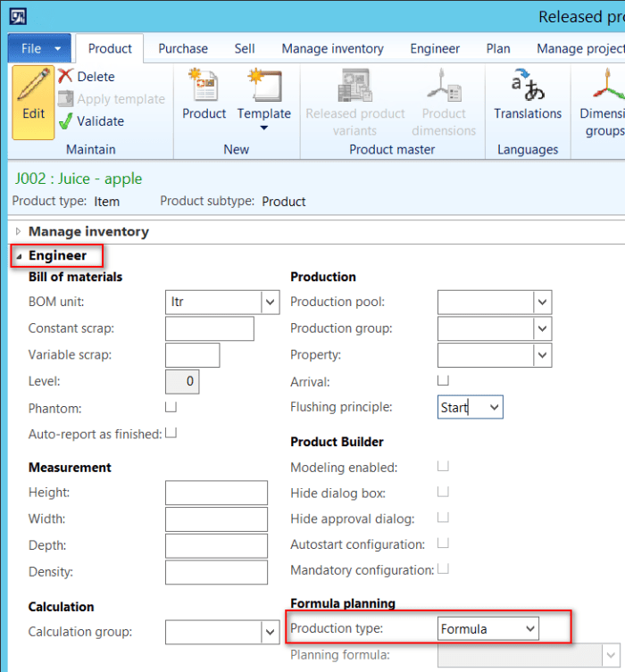Open the Template dropdown arrow
Screen dimensions: 625x672
click(264, 128)
